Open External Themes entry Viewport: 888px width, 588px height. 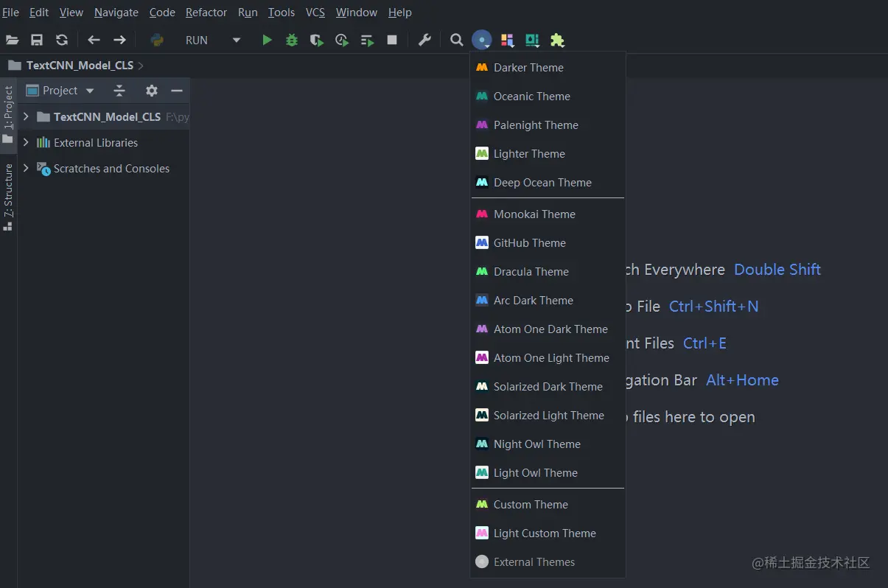point(548,562)
